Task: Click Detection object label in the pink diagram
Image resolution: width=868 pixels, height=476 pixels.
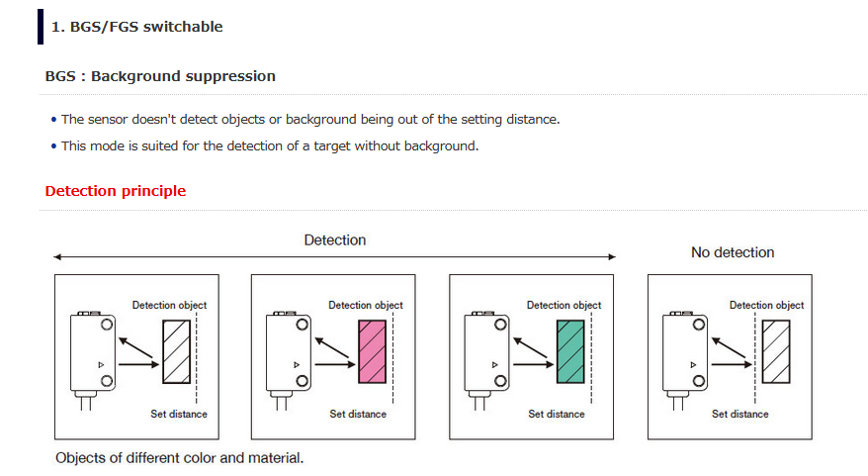Action: pyautogui.click(x=366, y=306)
